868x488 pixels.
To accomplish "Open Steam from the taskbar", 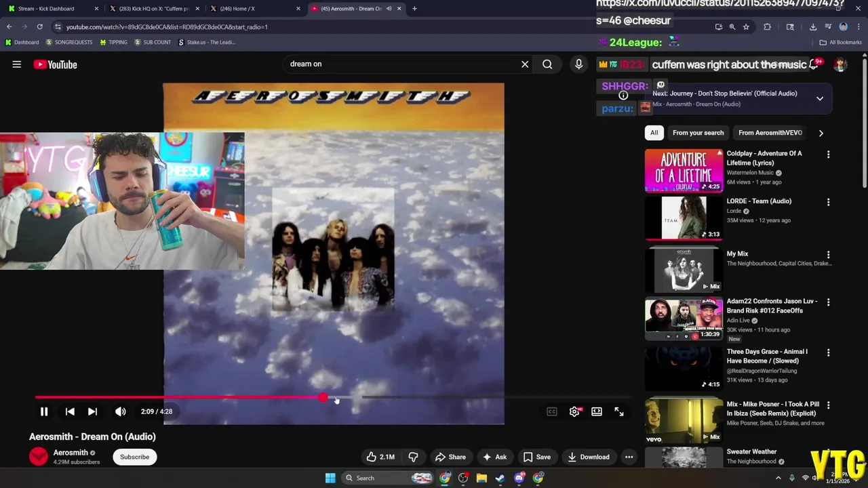I will [x=500, y=478].
